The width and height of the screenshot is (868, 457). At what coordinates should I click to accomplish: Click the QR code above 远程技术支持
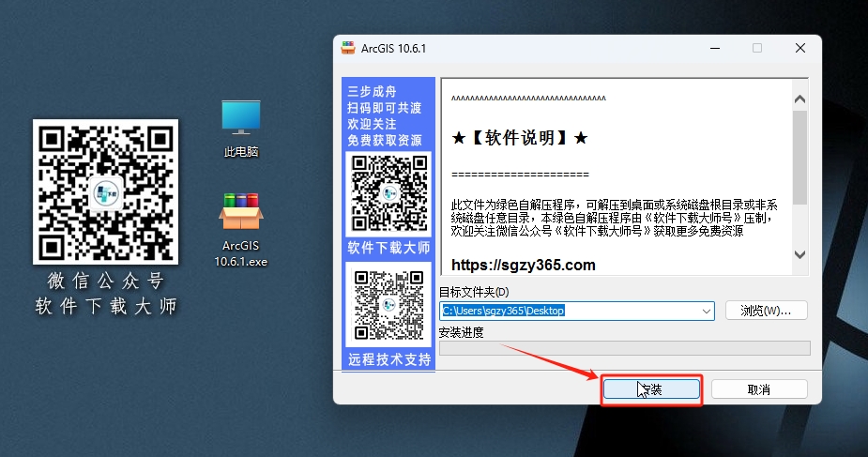point(389,304)
